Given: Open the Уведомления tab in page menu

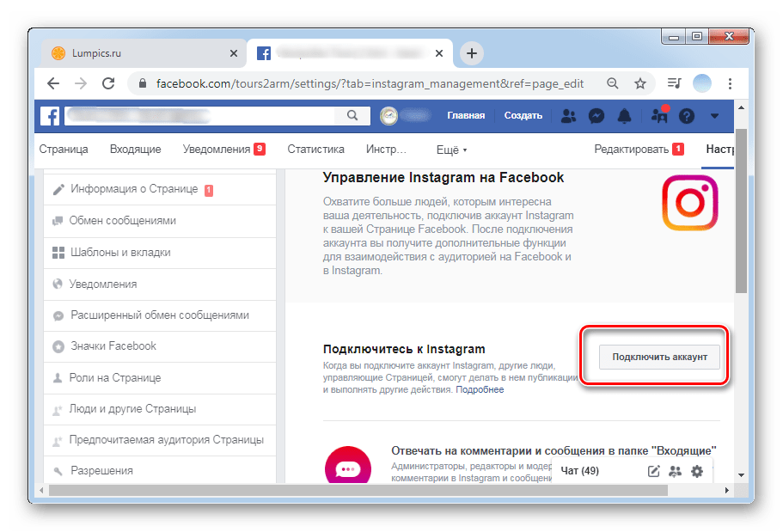Looking at the screenshot, I should (223, 150).
